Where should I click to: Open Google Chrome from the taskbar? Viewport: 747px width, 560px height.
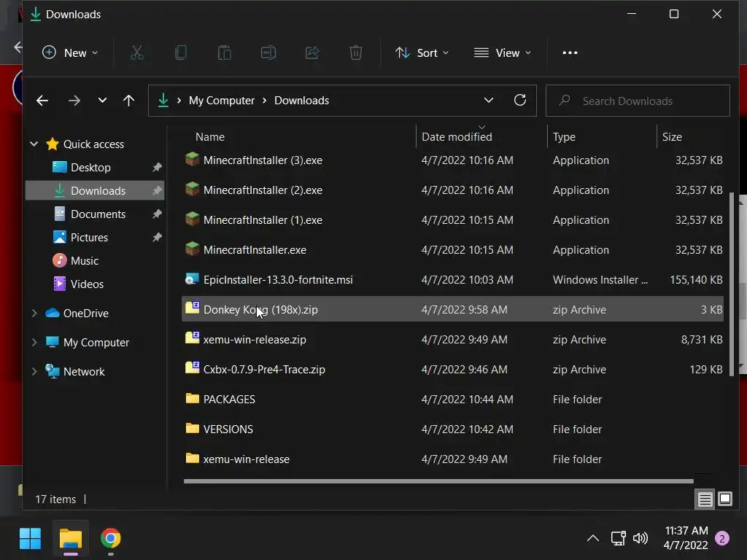[111, 539]
